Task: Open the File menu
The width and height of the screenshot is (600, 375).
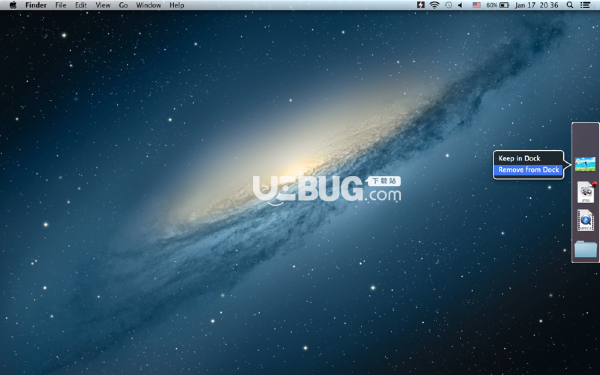Action: (60, 5)
